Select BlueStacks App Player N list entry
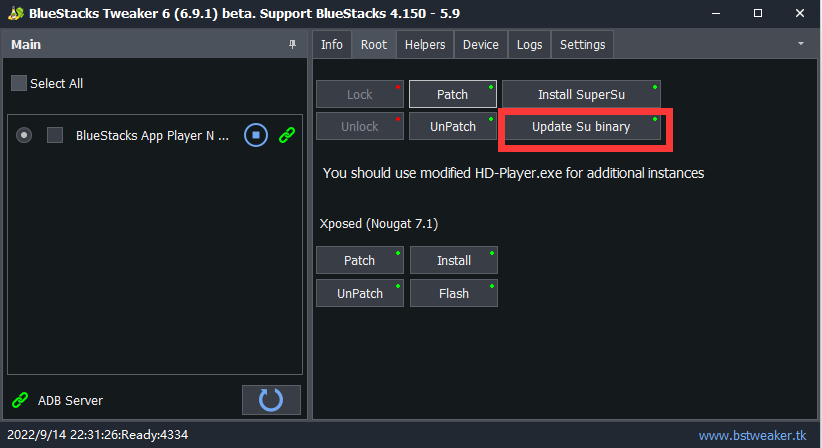 (x=152, y=135)
